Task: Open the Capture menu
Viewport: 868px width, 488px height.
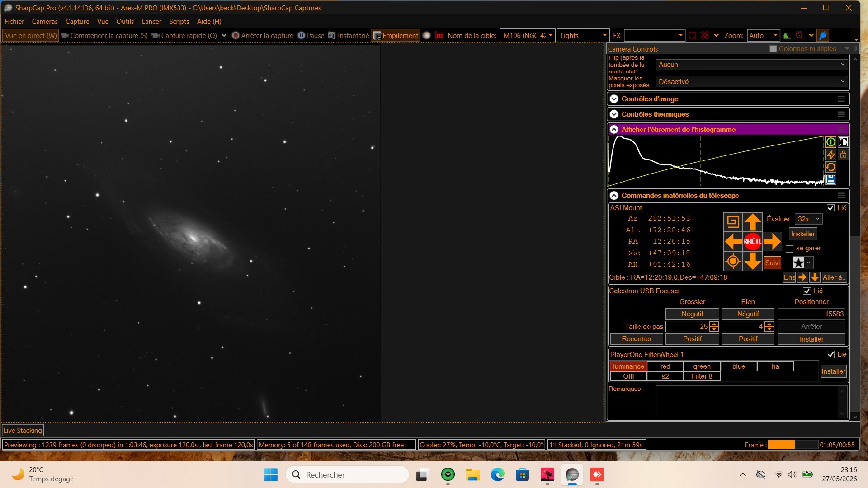Action: pyautogui.click(x=77, y=22)
